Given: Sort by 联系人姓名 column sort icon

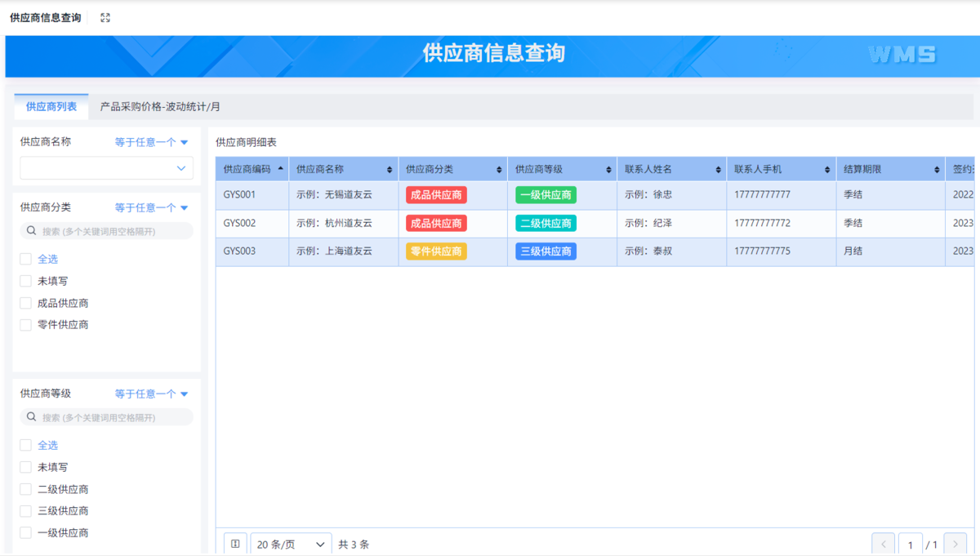Looking at the screenshot, I should 718,170.
